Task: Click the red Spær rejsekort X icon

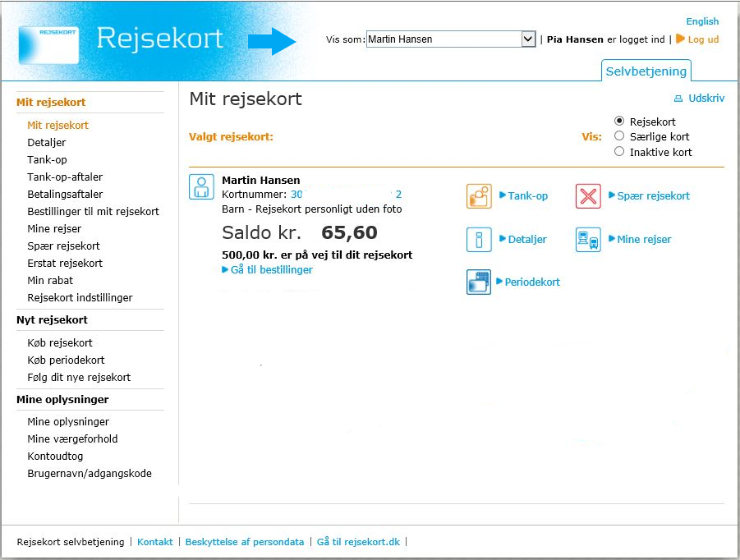Action: (x=588, y=196)
